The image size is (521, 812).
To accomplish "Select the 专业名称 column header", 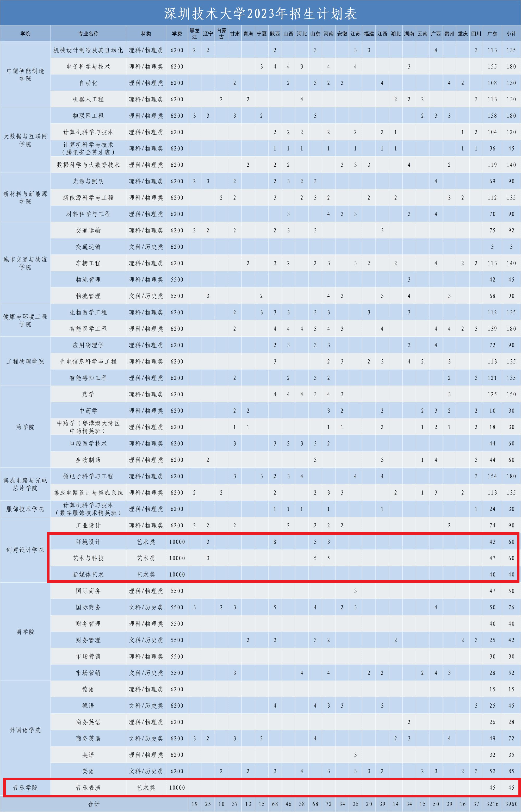I will click(x=88, y=34).
